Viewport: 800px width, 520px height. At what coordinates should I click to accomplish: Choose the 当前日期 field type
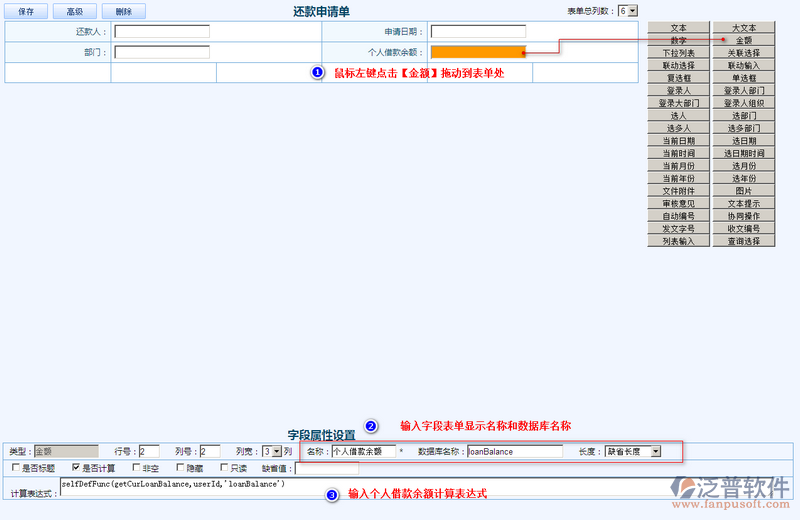point(678,141)
